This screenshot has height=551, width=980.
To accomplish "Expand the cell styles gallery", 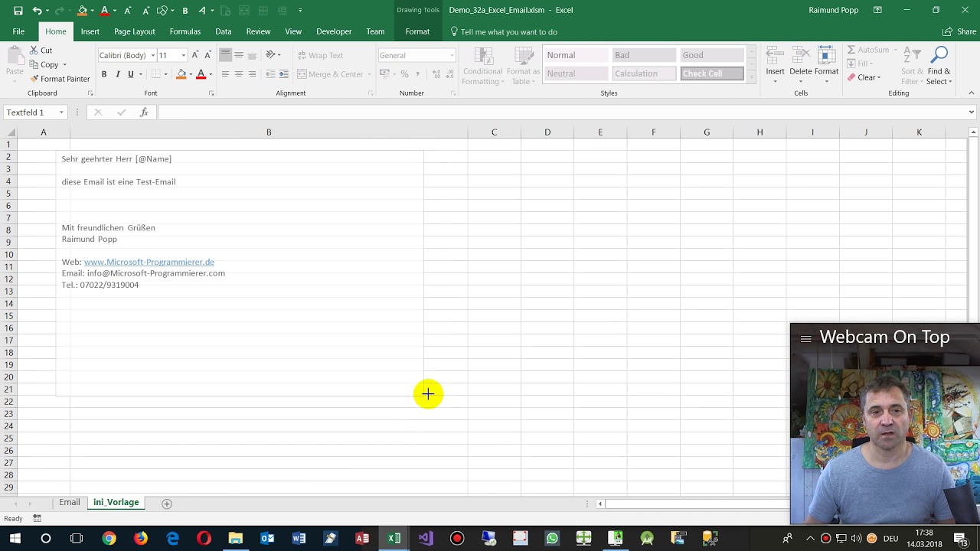I will 751,78.
